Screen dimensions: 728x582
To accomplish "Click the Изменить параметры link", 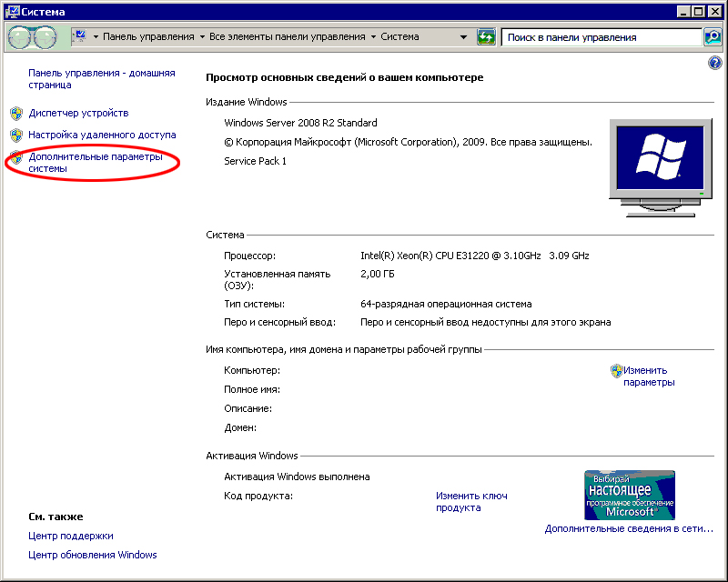I will pos(649,376).
